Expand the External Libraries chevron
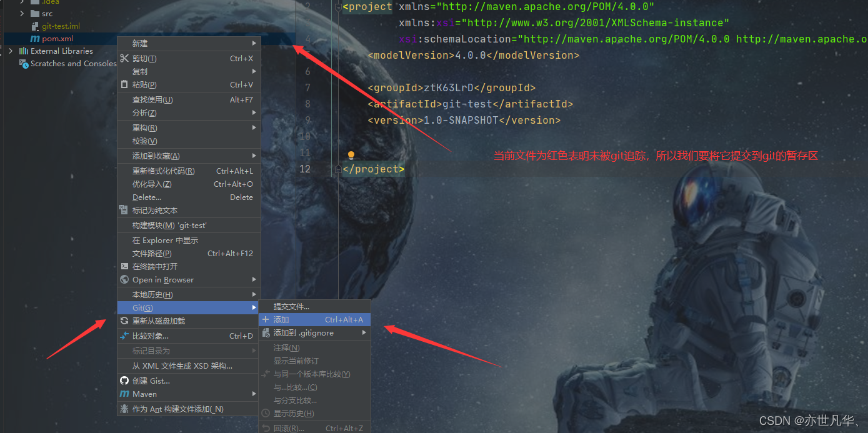 click(x=11, y=51)
